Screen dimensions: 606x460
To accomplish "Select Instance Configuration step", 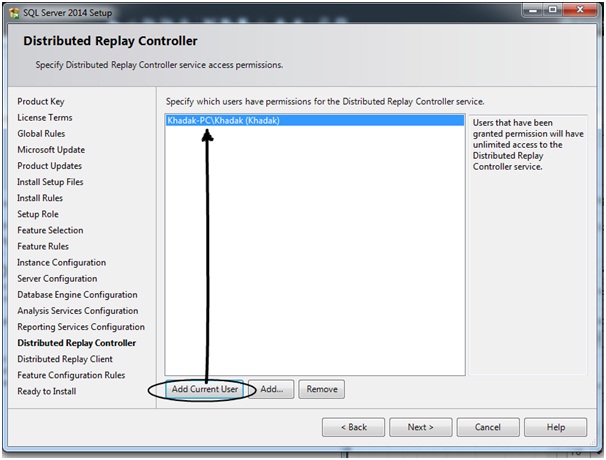I will (x=61, y=262).
